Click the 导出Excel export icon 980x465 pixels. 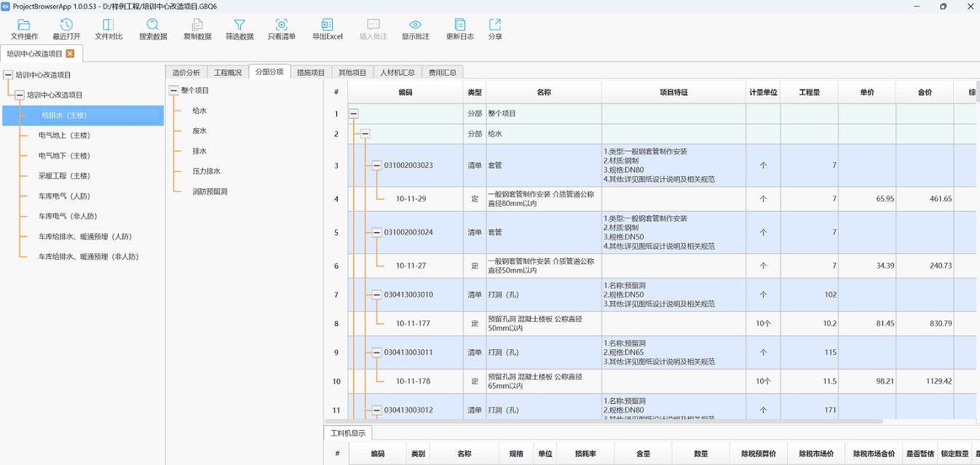327,29
